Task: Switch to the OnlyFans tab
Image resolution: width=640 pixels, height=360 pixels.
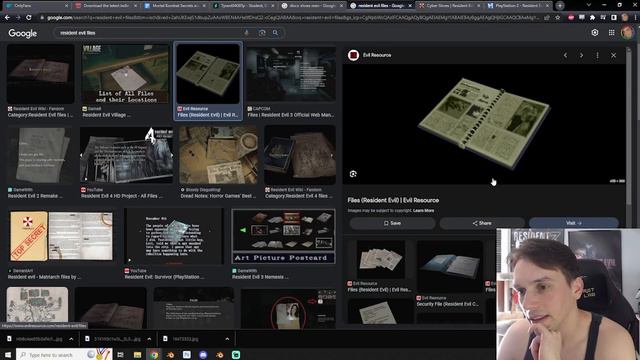Action: (x=36, y=6)
